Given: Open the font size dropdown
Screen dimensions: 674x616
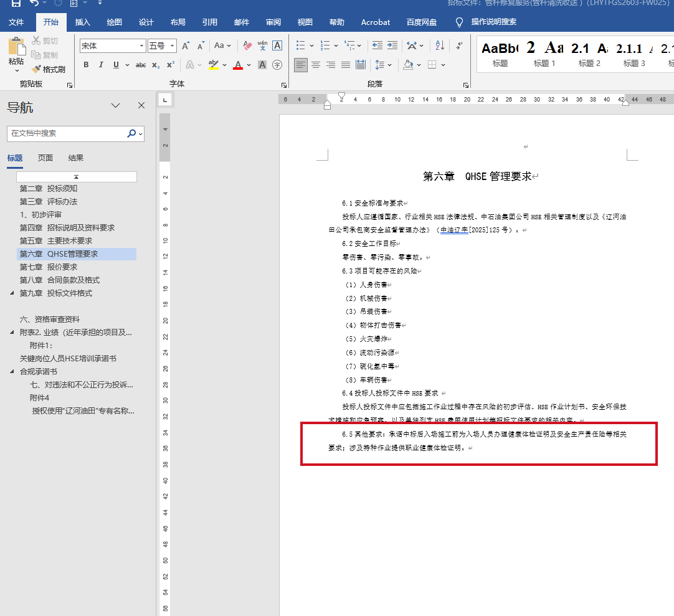Looking at the screenshot, I should coord(173,46).
